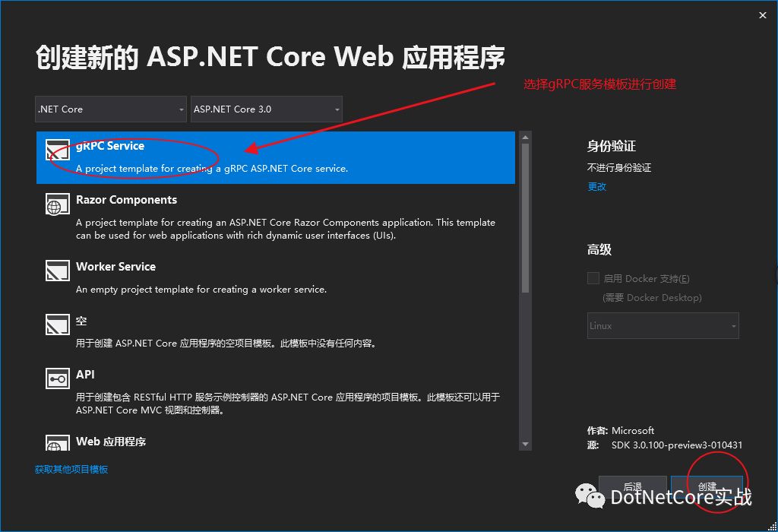Click the gRPC ASP.NET Core service description
The width and height of the screenshot is (778, 532).
point(212,168)
